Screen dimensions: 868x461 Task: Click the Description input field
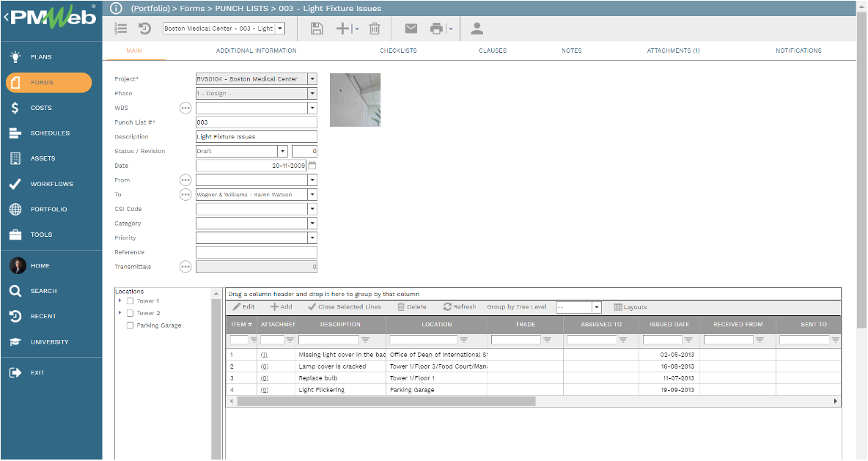tap(257, 137)
